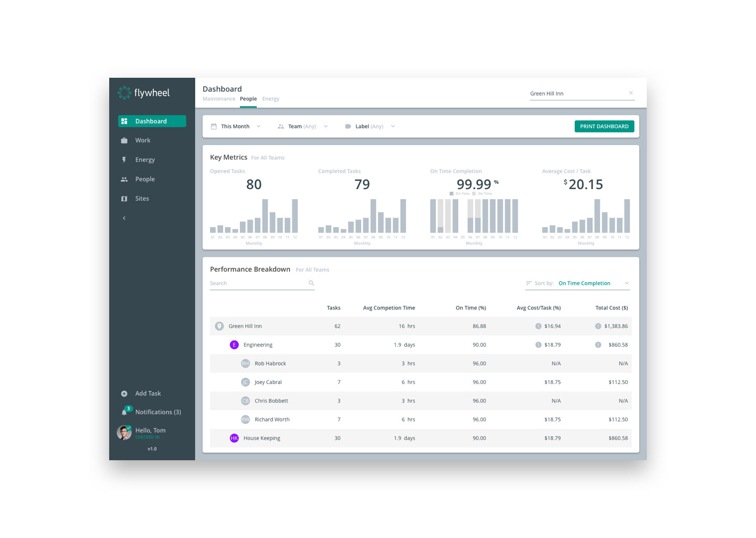
Task: Select Rob Habrock's name
Action: pos(270,364)
